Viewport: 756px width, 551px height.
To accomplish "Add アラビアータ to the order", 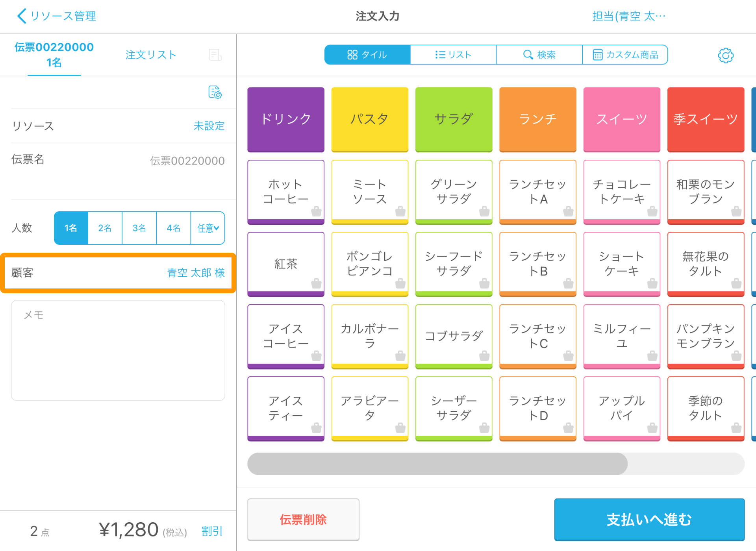I will tap(370, 409).
